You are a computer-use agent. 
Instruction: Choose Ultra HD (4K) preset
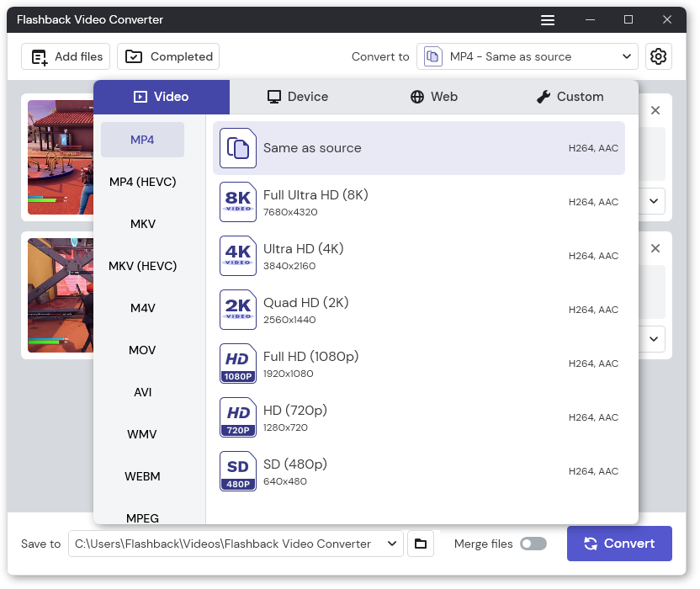coord(419,256)
